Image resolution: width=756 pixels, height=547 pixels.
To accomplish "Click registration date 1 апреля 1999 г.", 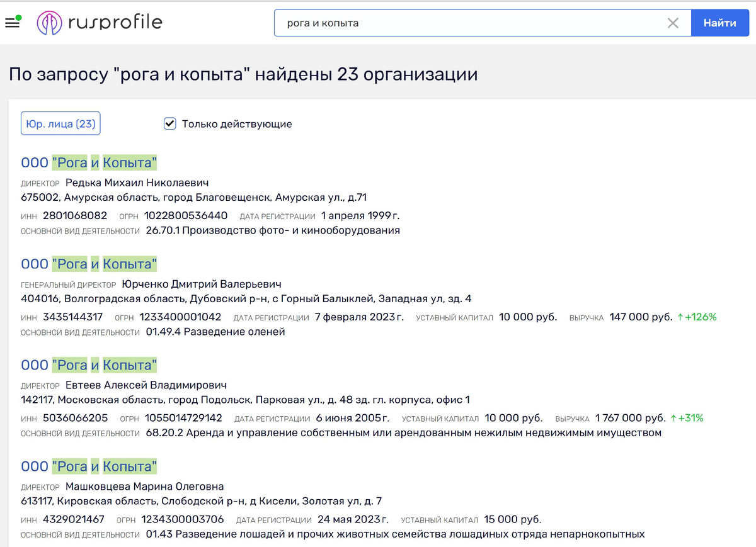I will 360,216.
